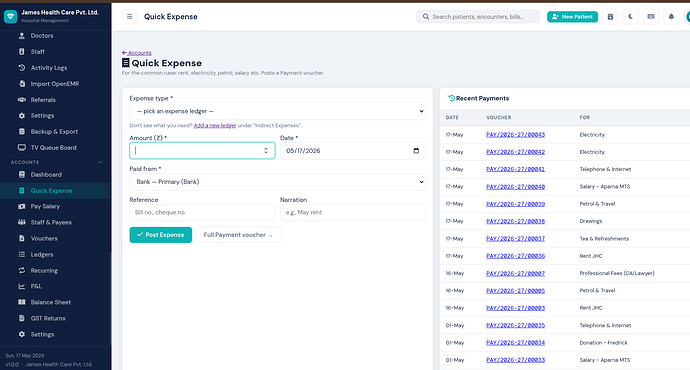Viewport: 690px width, 370px height.
Task: Go to Pay Salary menu item
Action: click(x=55, y=206)
